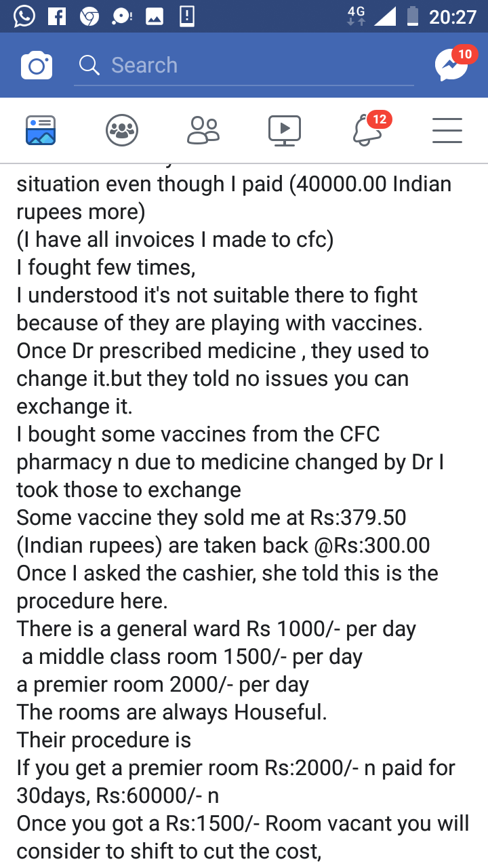Tap WhatsApp notification in status bar
This screenshot has height=868, width=488.
tap(24, 16)
